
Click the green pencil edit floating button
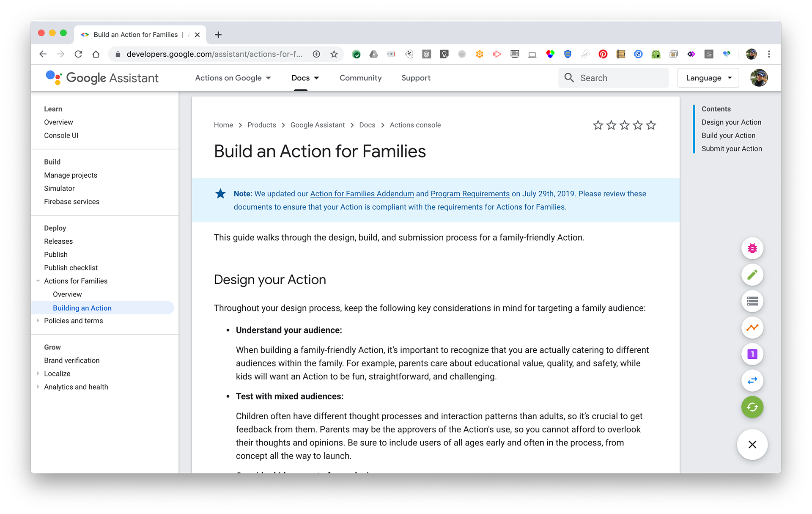(x=752, y=275)
